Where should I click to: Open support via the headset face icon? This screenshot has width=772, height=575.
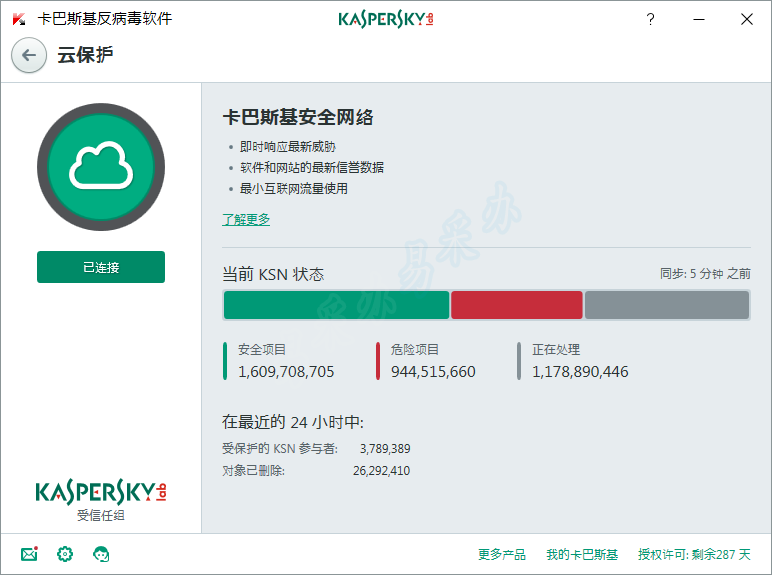tap(101, 554)
